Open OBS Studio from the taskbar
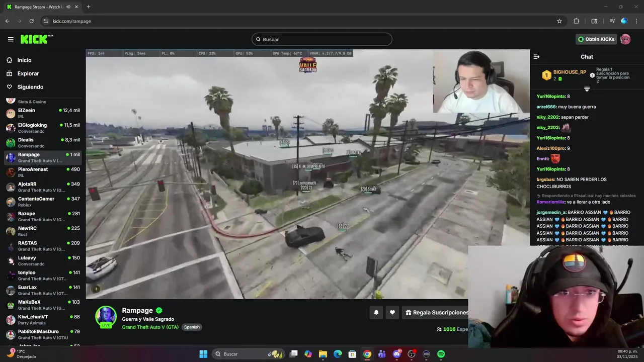Viewport: 644px width, 362px height. [412, 354]
